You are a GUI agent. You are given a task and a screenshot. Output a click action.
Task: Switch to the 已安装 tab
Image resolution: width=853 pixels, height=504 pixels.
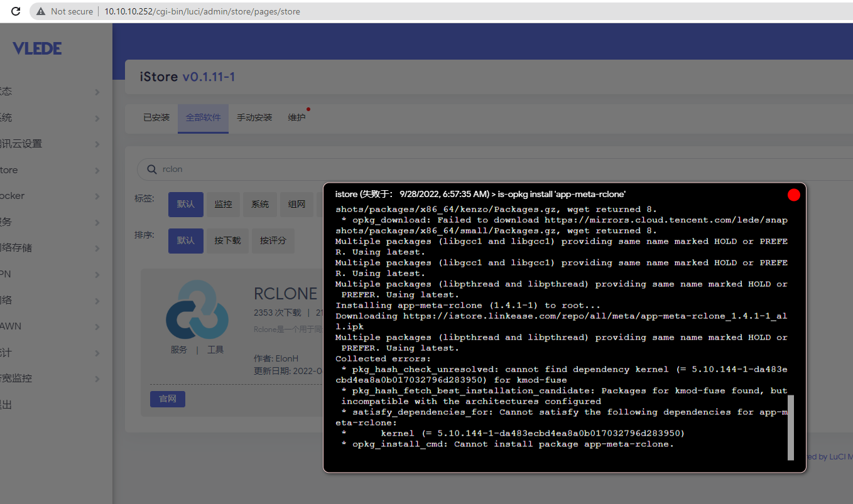point(156,117)
